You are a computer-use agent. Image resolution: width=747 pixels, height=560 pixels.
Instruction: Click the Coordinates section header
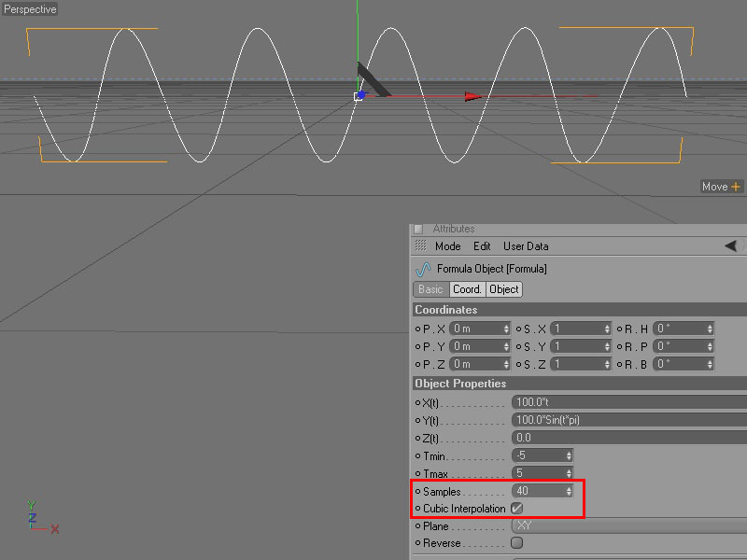pos(580,310)
